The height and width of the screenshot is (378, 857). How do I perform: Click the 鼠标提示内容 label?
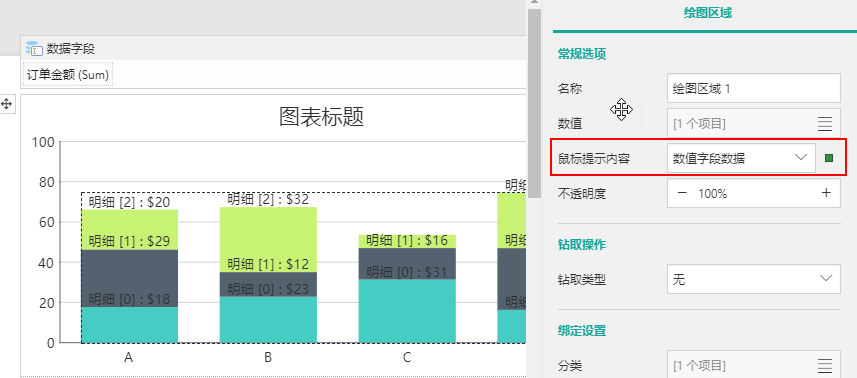(594, 159)
